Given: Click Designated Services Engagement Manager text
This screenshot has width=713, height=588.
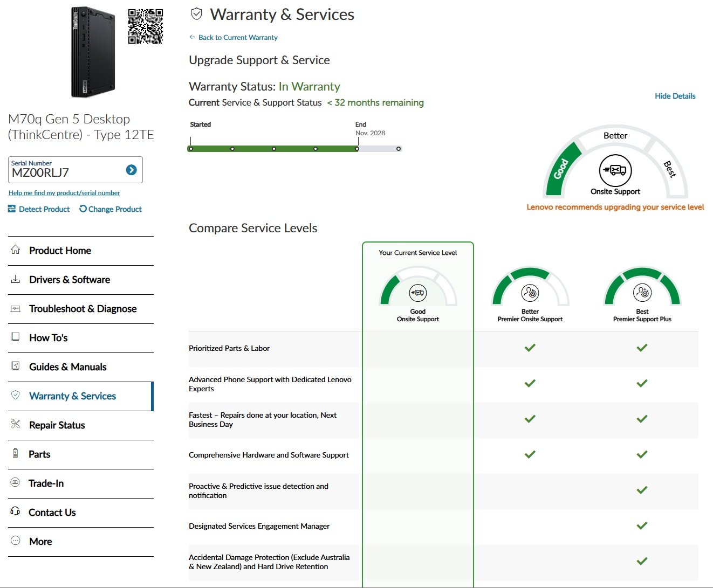Looking at the screenshot, I should point(259,526).
